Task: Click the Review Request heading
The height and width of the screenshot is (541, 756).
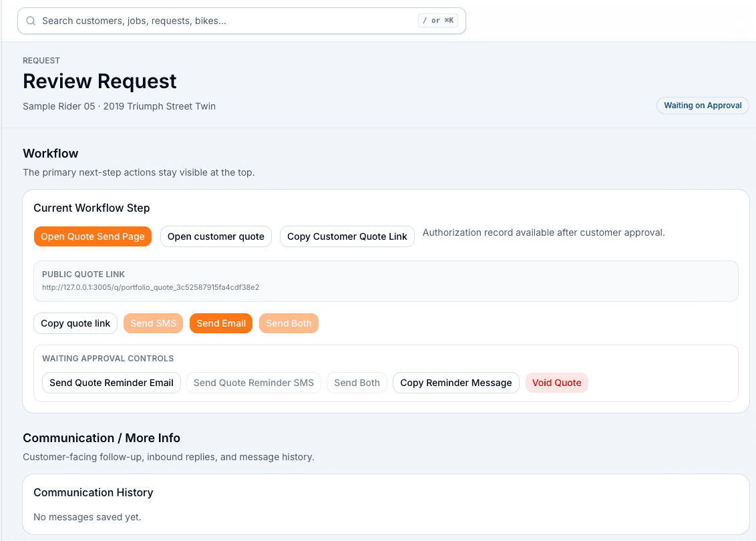Action: point(100,81)
